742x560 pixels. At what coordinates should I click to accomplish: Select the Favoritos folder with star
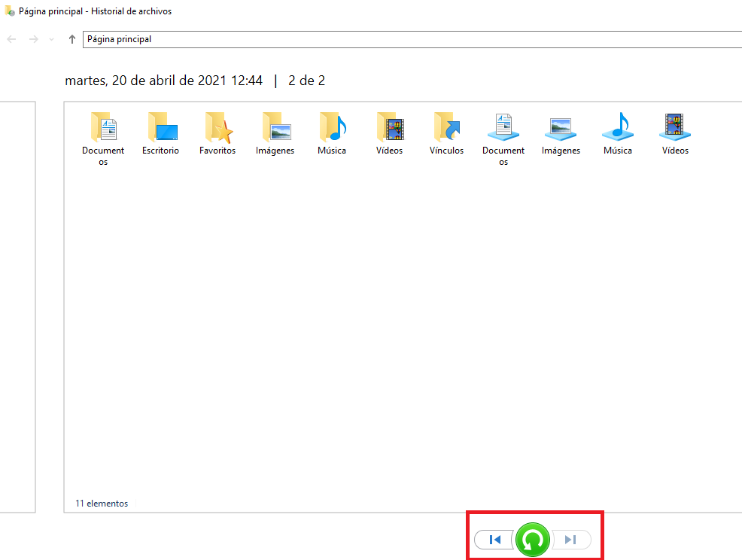click(x=217, y=128)
